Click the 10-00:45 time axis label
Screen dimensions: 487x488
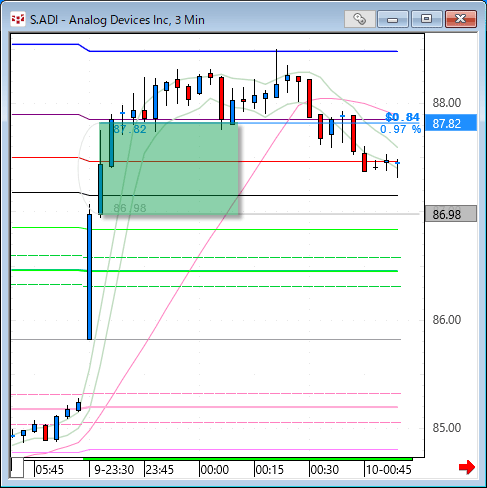(x=389, y=470)
